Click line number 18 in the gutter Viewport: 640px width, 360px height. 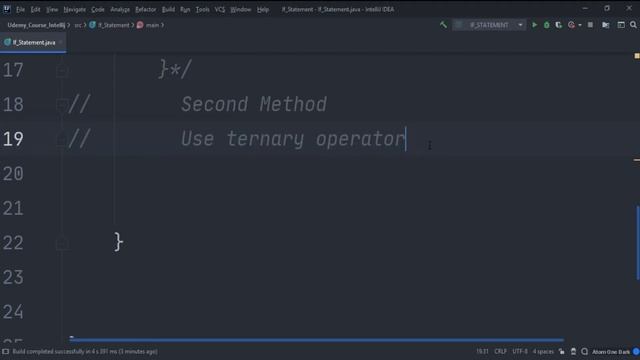click(13, 104)
